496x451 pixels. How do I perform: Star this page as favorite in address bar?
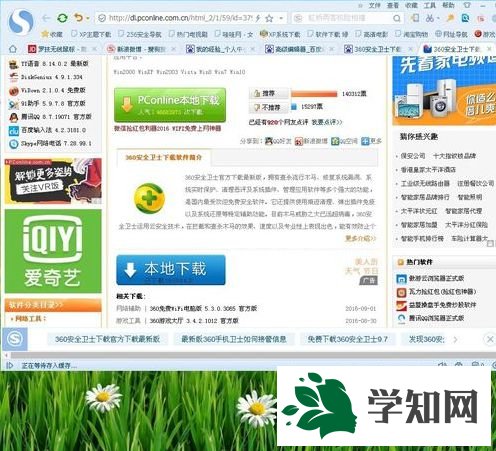point(269,18)
